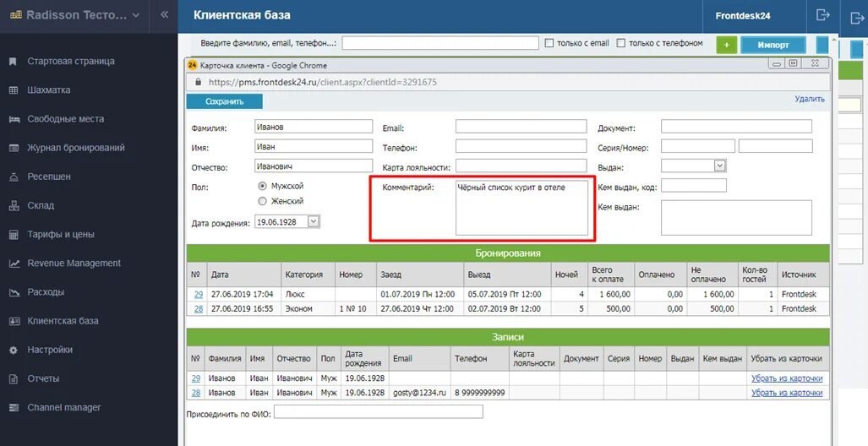The image size is (868, 446).
Task: Click the '8 9999999999' phone cell
Action: point(480,393)
